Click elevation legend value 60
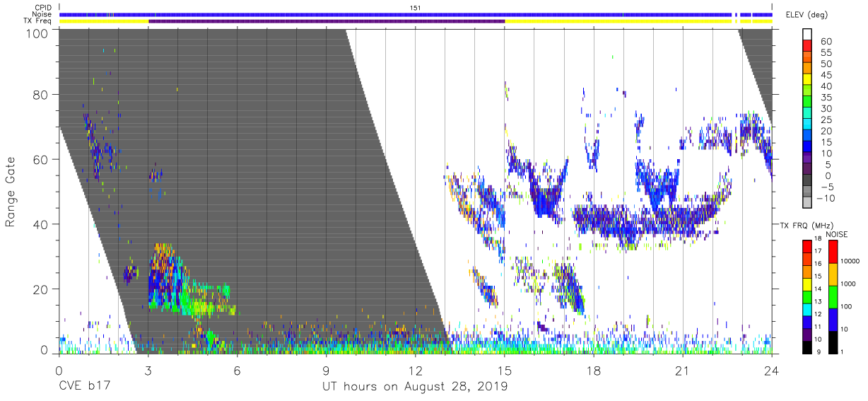The width and height of the screenshot is (868, 401). [x=826, y=42]
